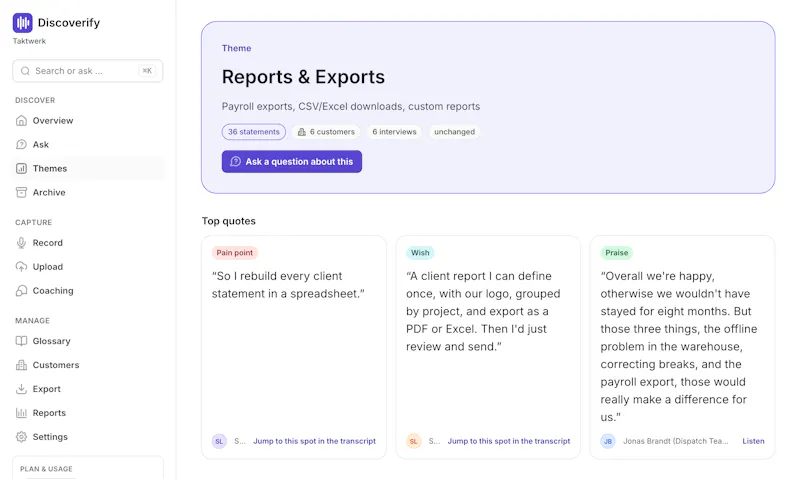Click the 6 customers chip
The width and height of the screenshot is (800, 479).
point(327,132)
